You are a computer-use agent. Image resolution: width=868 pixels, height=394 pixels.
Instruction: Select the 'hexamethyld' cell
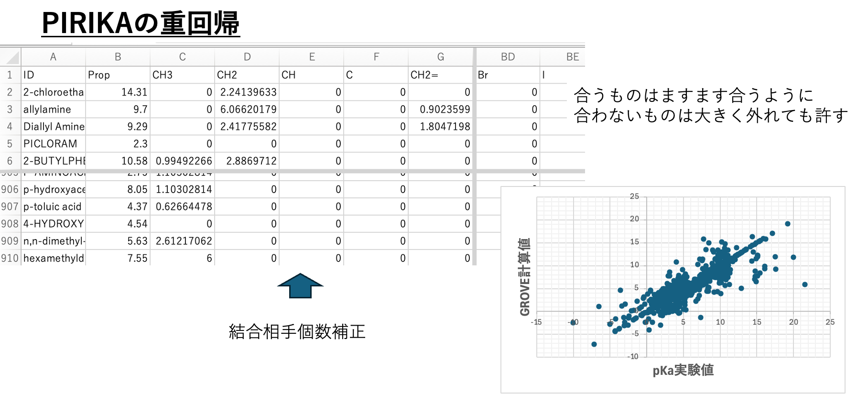click(x=53, y=258)
